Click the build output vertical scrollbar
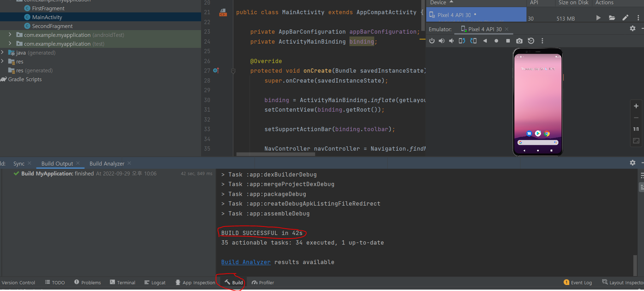 coord(635,265)
